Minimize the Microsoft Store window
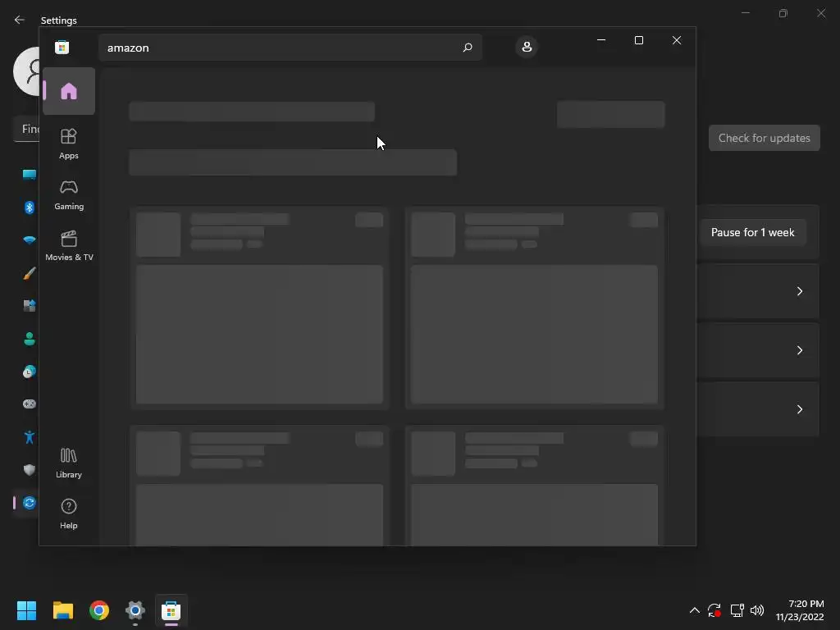 601,40
